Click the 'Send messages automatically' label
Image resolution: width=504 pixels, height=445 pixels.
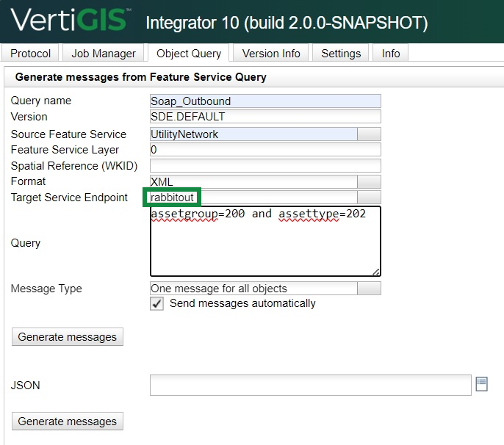[x=242, y=303]
